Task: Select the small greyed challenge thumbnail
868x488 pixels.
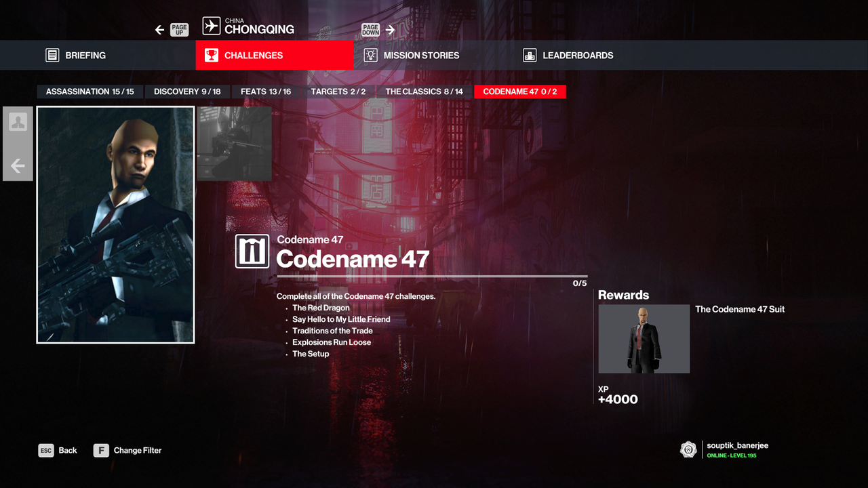Action: [235, 144]
